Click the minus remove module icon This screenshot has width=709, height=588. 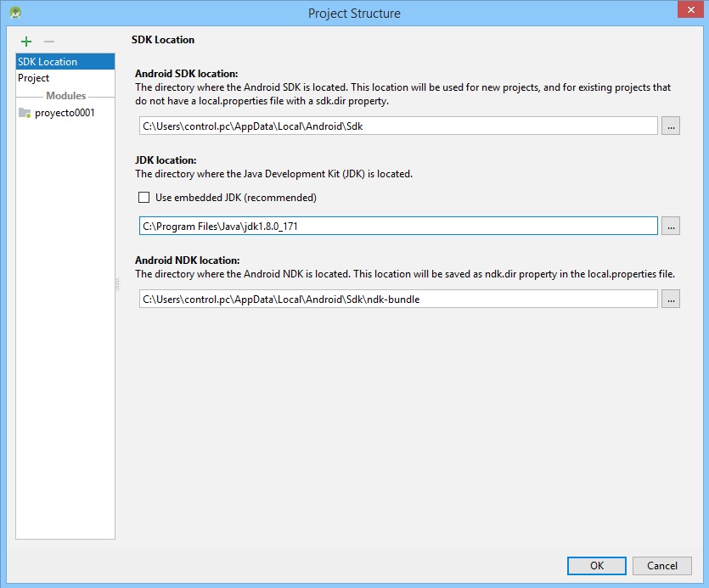49,42
